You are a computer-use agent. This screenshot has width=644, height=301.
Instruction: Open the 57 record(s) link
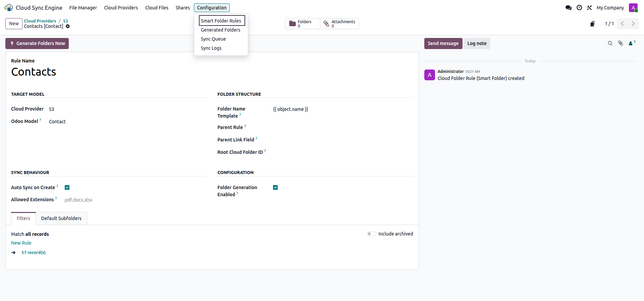tap(34, 252)
